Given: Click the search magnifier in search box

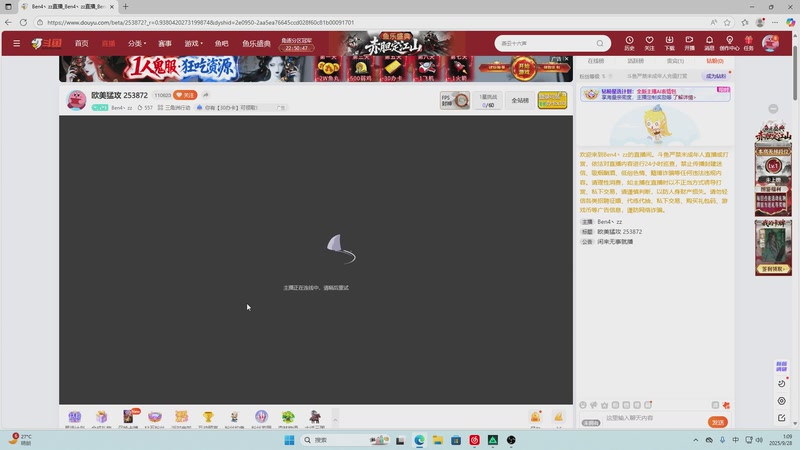Looking at the screenshot, I should click(600, 43).
